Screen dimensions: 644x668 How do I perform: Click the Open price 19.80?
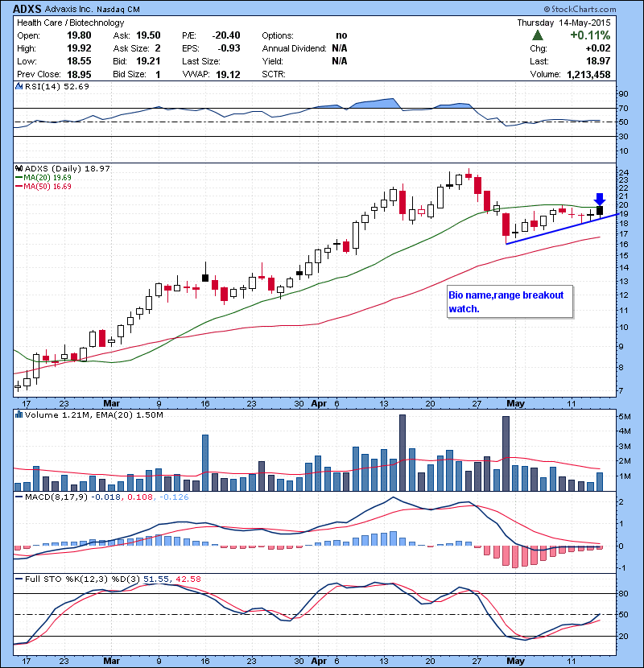coord(79,35)
